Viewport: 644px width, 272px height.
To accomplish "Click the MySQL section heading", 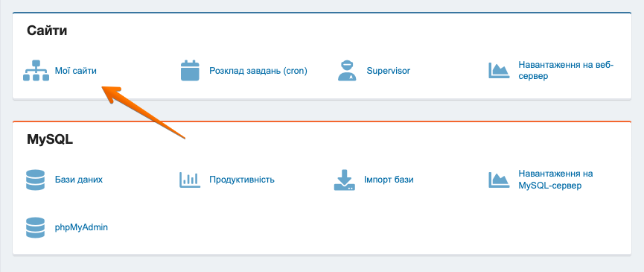I will 50,139.
